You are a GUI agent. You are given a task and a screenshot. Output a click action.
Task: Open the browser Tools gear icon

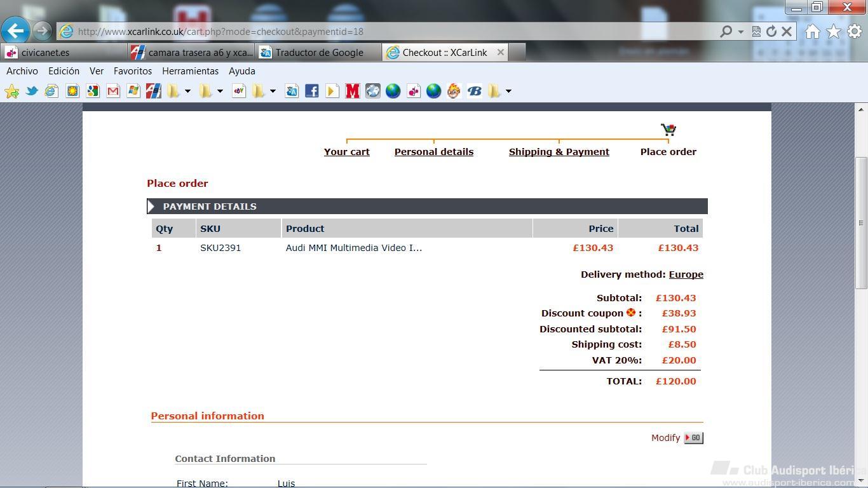pos(855,31)
